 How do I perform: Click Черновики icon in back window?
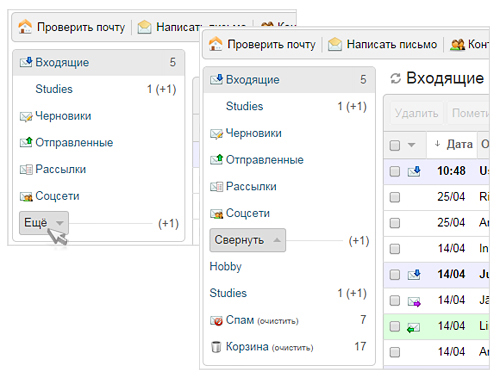[26, 116]
